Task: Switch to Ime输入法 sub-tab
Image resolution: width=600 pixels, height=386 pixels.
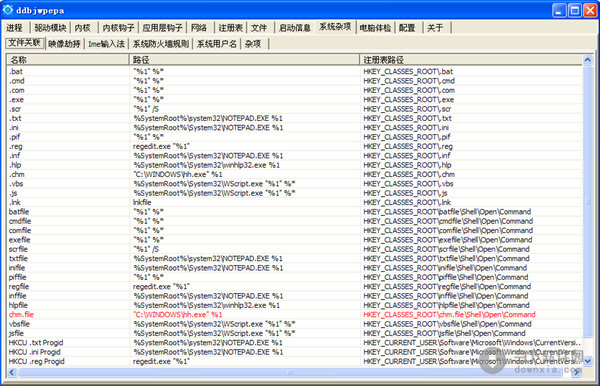Action: pyautogui.click(x=106, y=44)
